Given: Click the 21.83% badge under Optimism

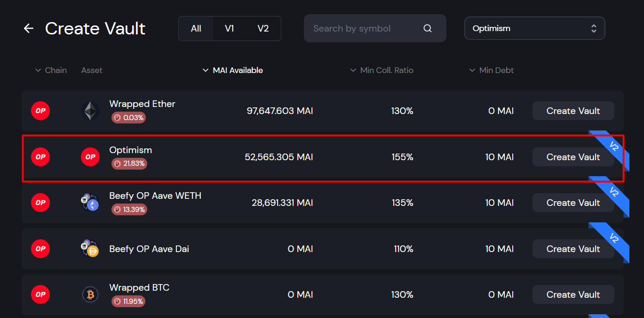Looking at the screenshot, I should pyautogui.click(x=129, y=163).
